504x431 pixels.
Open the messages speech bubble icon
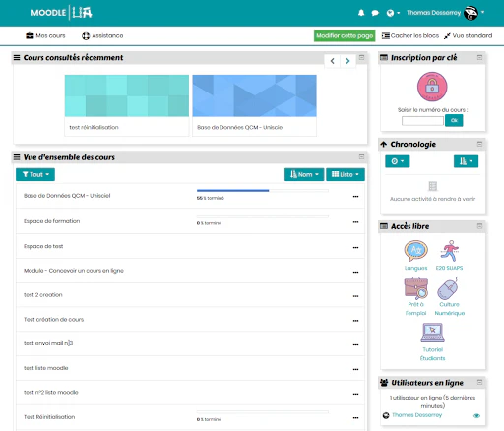[x=375, y=13]
